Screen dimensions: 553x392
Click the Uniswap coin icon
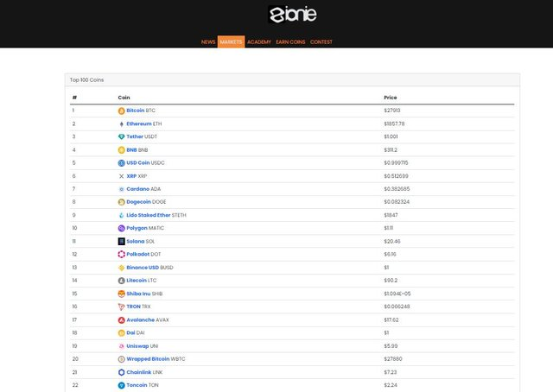tap(121, 346)
